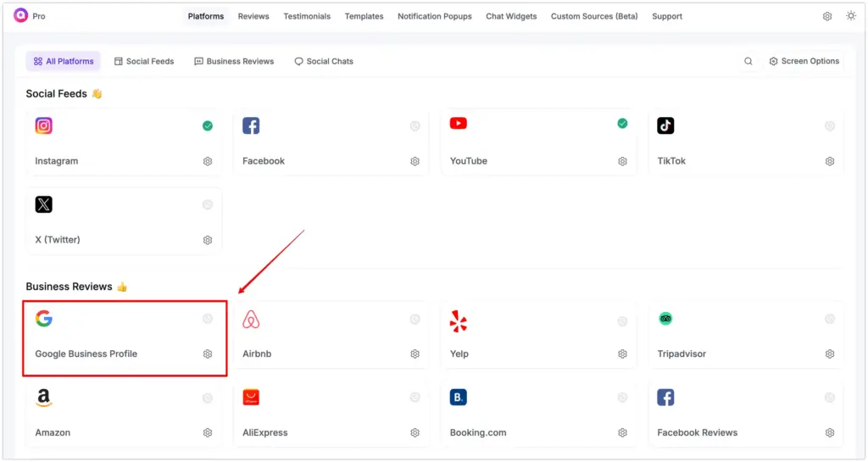Enable the Amazon status toggle
Image resolution: width=868 pixels, height=462 pixels.
[x=208, y=398]
